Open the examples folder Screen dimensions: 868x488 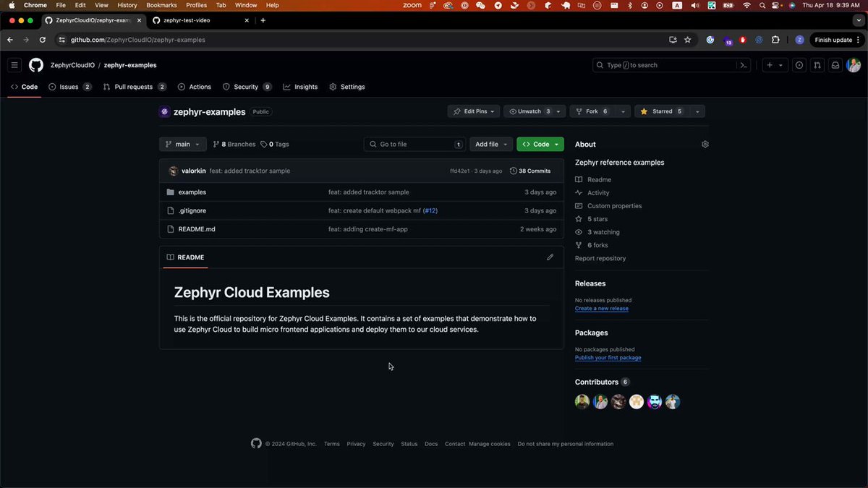click(x=192, y=192)
